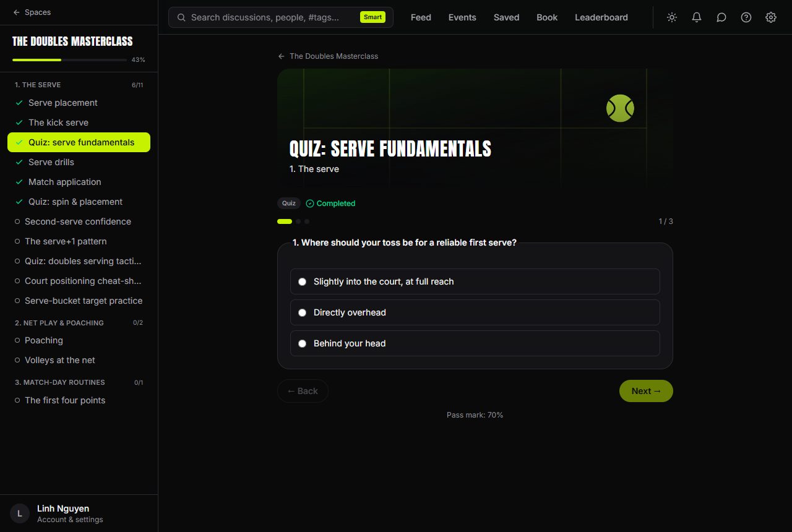Open the Events tab
Viewport: 792px width, 532px height.
462,17
